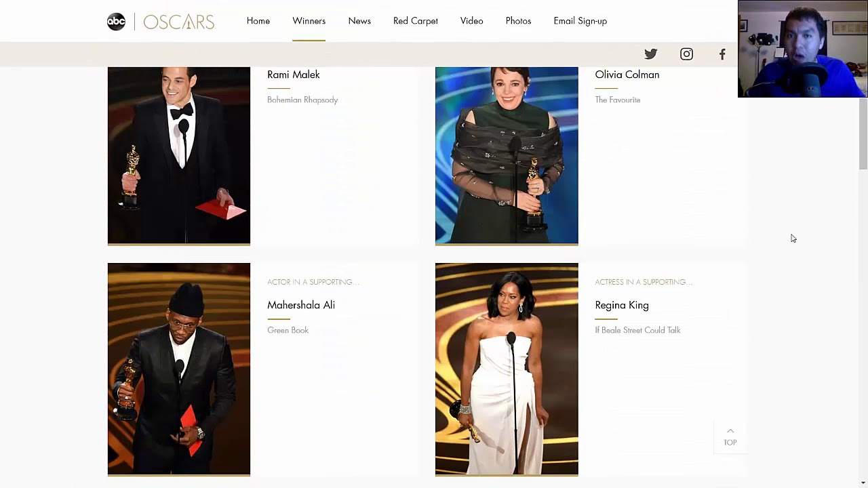Click the abc network logo
Viewport: 868px width, 488px height.
tap(117, 22)
